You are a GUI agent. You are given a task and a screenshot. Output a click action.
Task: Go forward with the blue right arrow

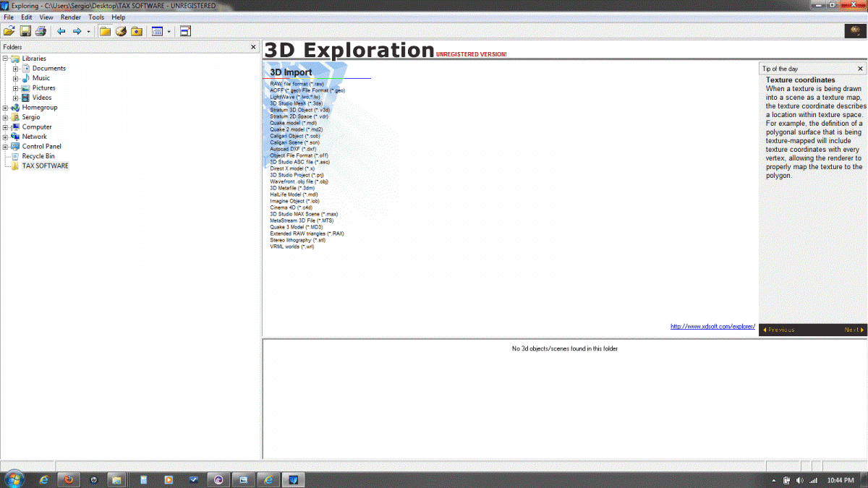tap(77, 31)
